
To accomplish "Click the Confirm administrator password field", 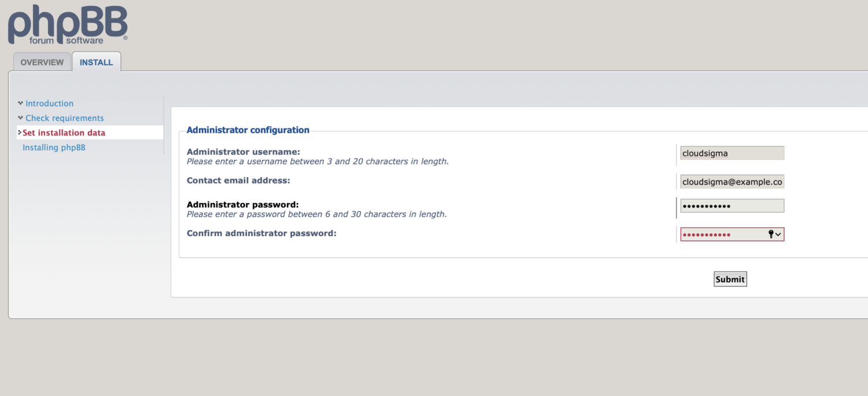I will tap(722, 234).
